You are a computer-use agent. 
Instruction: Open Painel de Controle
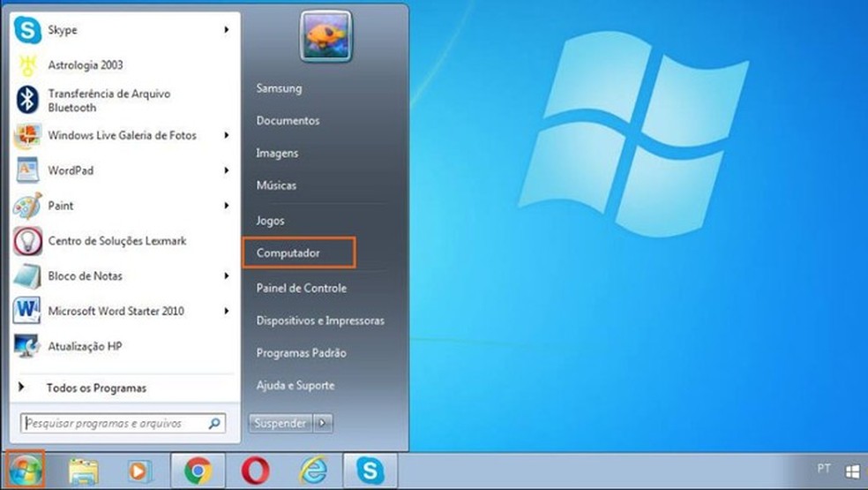pyautogui.click(x=301, y=288)
